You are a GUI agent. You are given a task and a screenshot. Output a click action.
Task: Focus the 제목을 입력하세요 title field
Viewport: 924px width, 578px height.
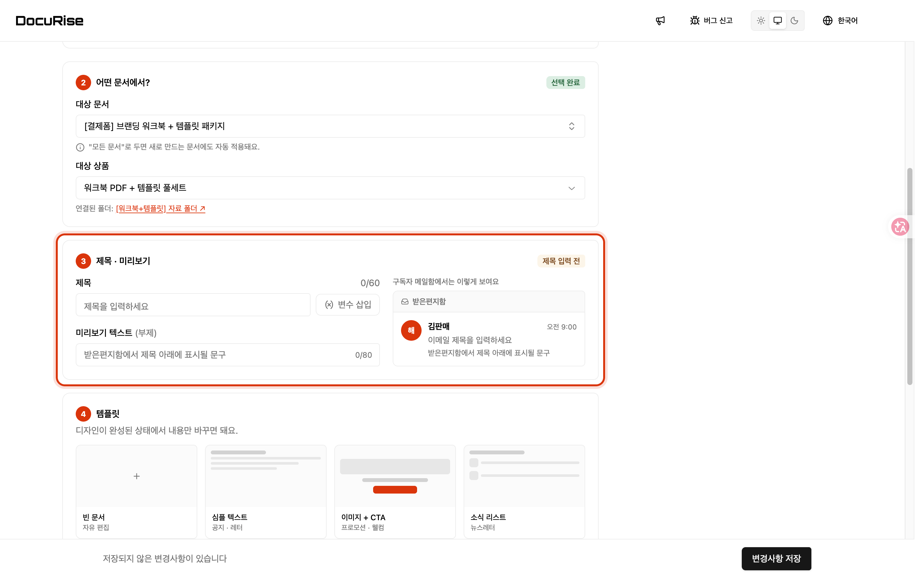(193, 305)
